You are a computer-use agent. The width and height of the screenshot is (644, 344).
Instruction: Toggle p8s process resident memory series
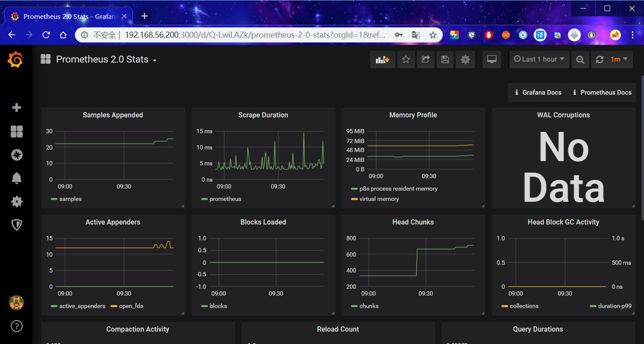[399, 188]
